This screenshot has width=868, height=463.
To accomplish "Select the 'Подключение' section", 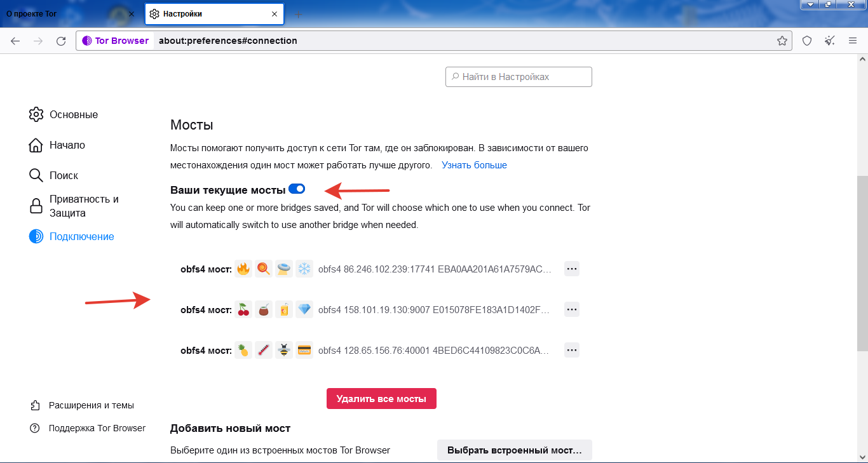I will [72, 236].
